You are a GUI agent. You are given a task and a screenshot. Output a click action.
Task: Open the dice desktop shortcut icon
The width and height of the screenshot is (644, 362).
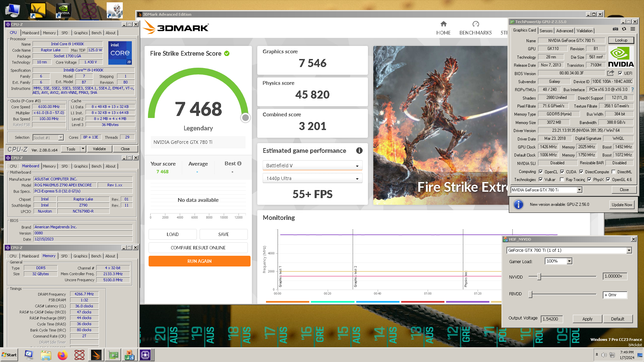click(x=115, y=10)
